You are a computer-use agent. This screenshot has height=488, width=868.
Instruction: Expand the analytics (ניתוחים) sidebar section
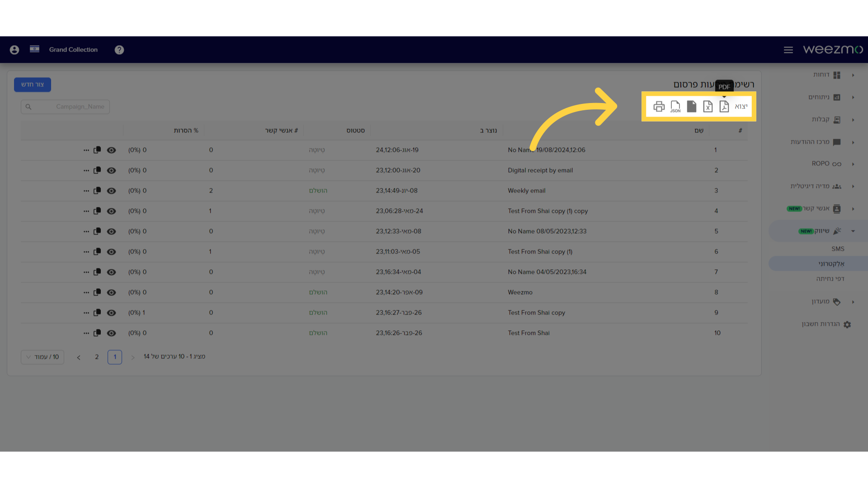click(x=853, y=97)
